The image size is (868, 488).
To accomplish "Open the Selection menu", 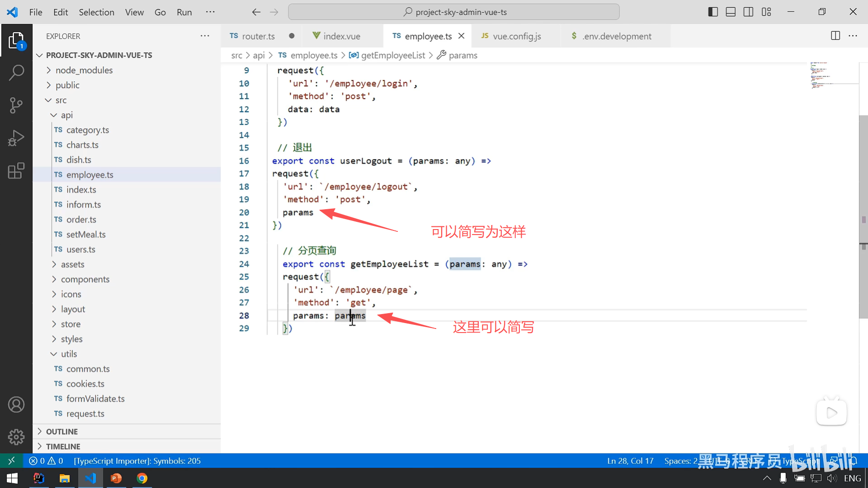I will point(96,12).
